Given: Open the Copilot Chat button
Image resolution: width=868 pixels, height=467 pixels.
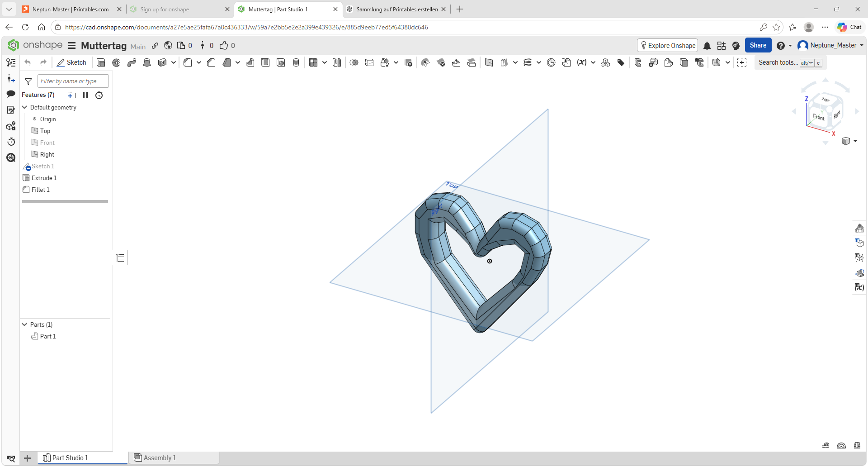Looking at the screenshot, I should click(849, 27).
